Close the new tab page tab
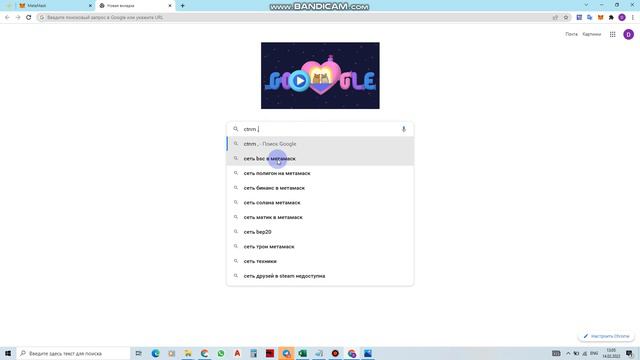Screen dimensions: 640x360 tap(170, 6)
